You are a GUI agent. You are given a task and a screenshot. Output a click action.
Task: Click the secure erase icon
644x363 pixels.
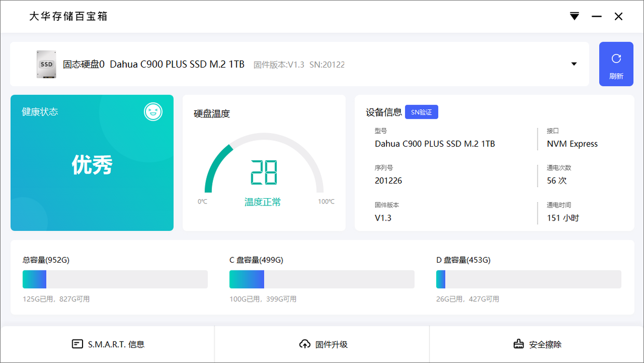pos(518,344)
